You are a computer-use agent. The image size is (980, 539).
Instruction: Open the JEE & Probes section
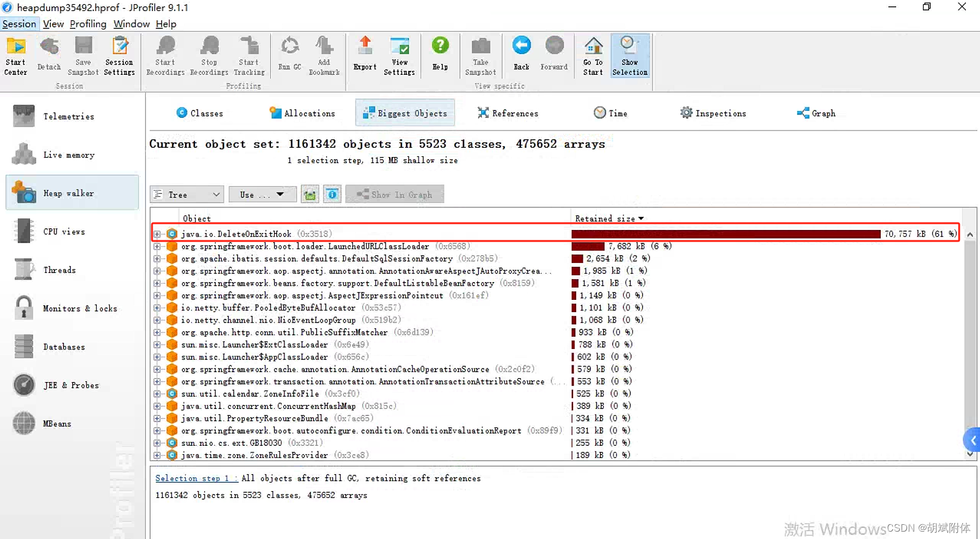click(x=72, y=385)
